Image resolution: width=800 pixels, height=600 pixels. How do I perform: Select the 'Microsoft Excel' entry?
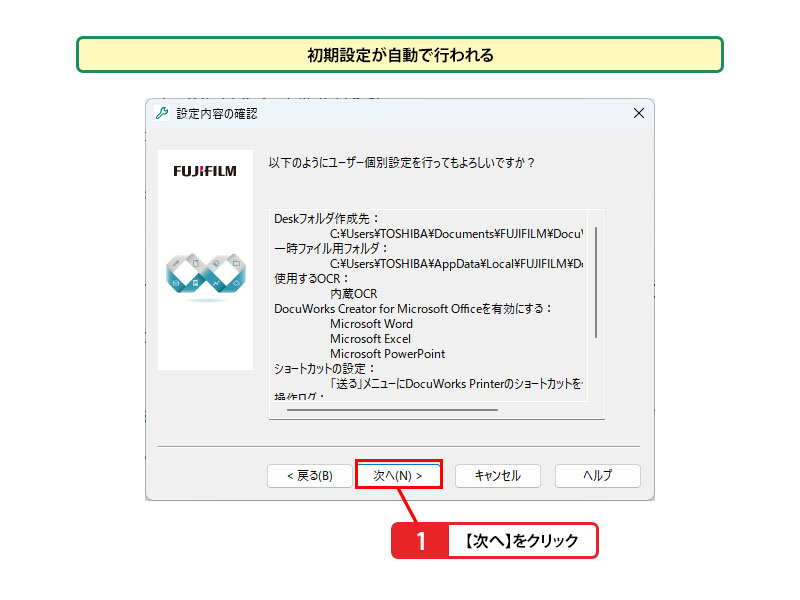click(x=370, y=339)
